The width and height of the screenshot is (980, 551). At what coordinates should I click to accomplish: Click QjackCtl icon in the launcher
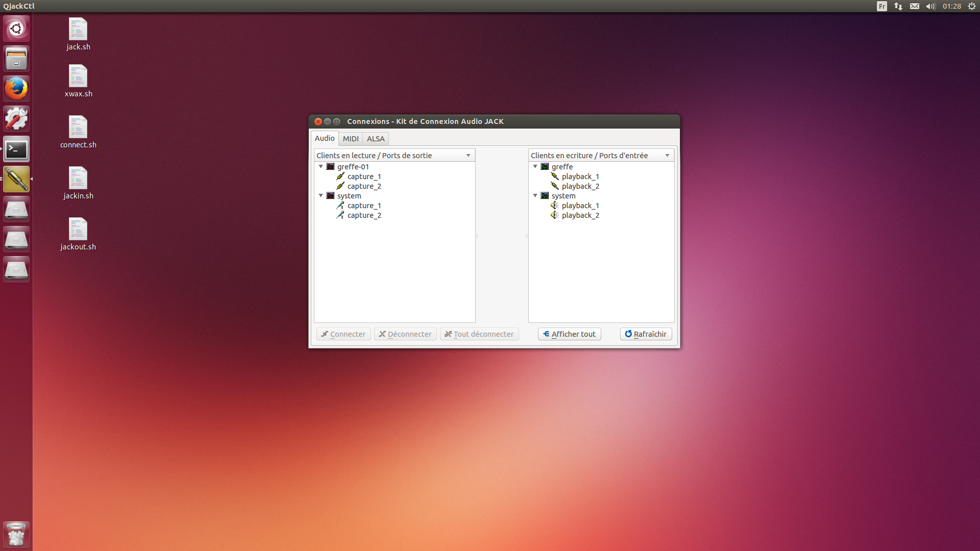[16, 179]
